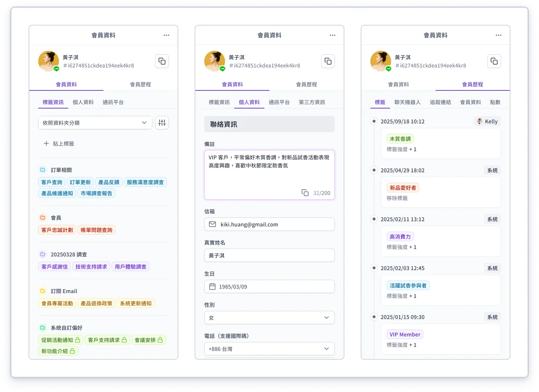
Task: Select the 聊天機器人 sub-tab
Action: (x=408, y=102)
